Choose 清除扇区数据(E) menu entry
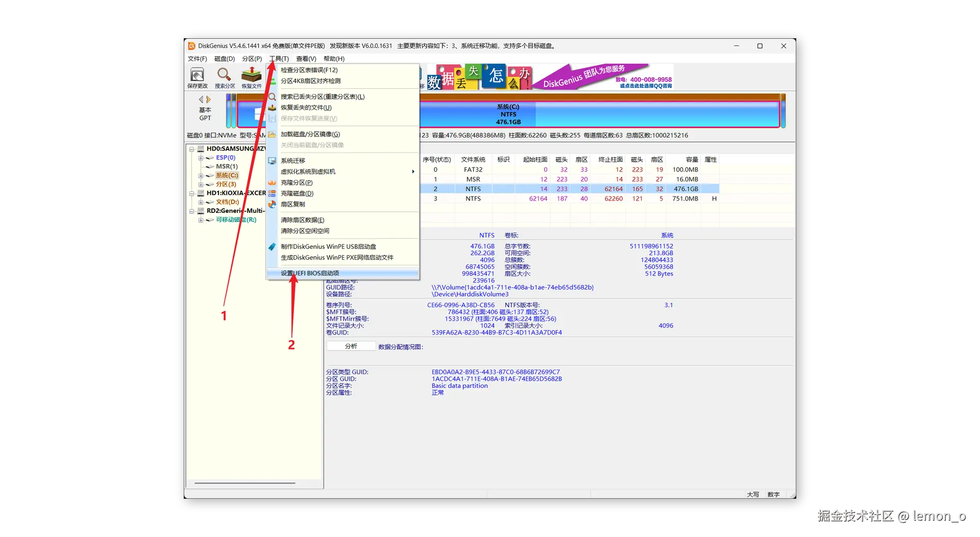Image resolution: width=980 pixels, height=537 pixels. point(342,220)
